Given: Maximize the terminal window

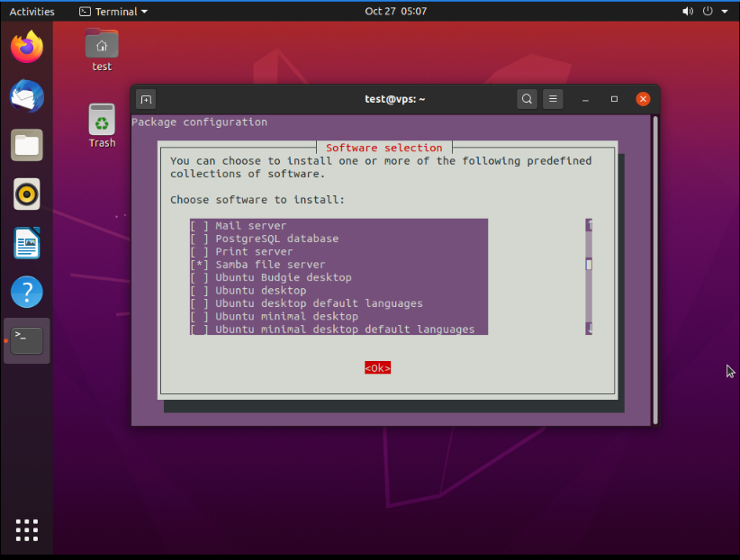Looking at the screenshot, I should (x=615, y=99).
